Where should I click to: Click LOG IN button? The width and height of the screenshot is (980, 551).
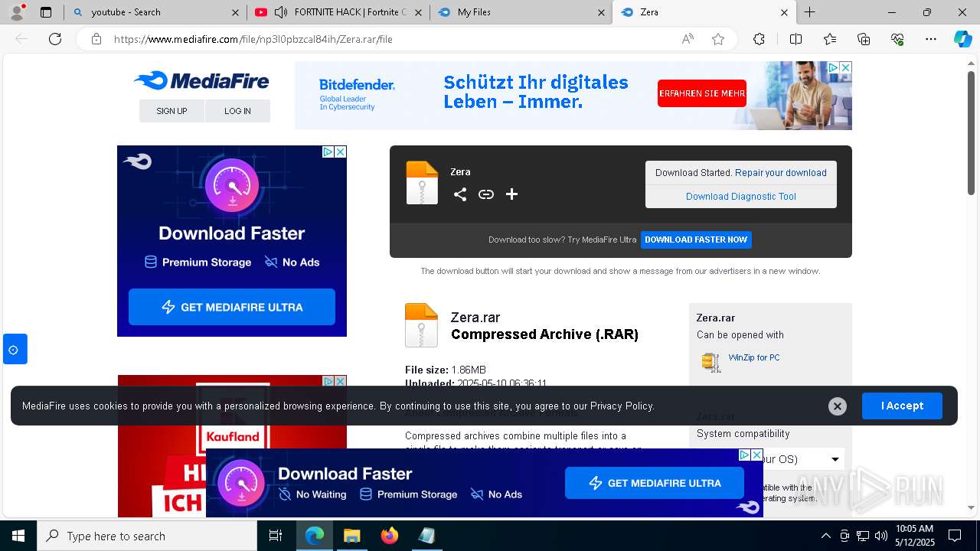coord(237,111)
